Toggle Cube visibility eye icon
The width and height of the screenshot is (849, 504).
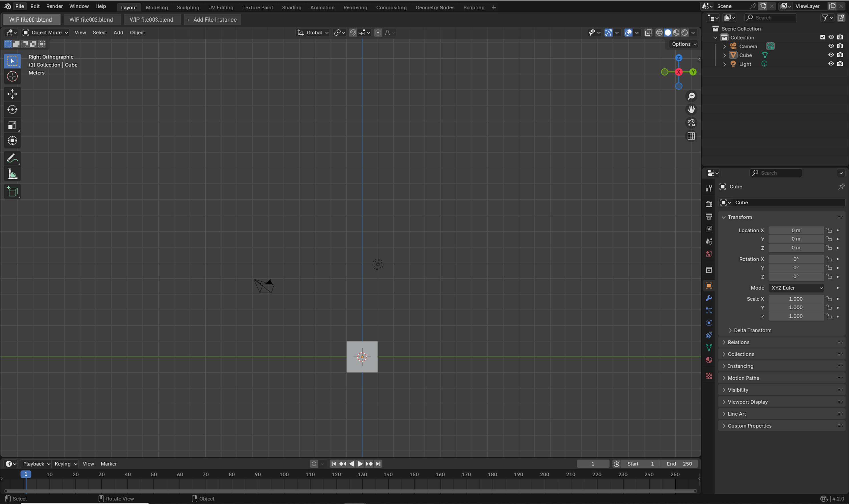click(831, 55)
